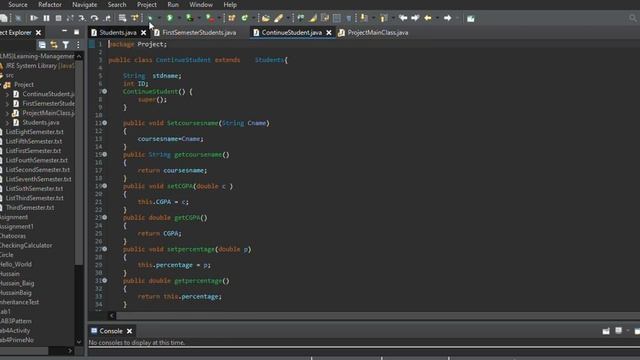Screen dimensions: 640x360
Task: Open the Refactor menu
Action: [50, 5]
